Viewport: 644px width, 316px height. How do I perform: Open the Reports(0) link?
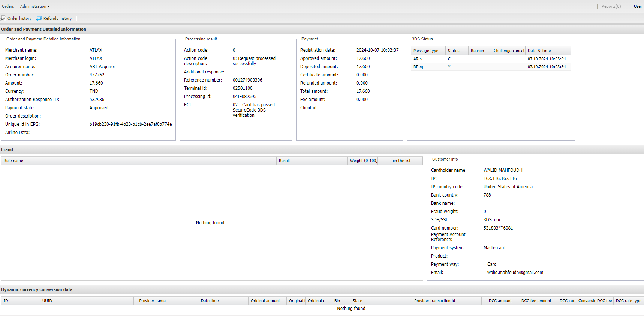[x=611, y=6]
